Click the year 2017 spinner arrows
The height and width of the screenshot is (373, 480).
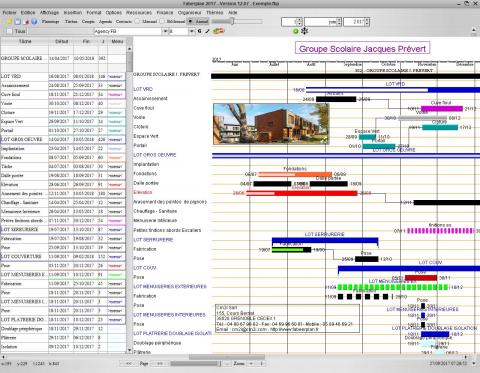tap(367, 22)
